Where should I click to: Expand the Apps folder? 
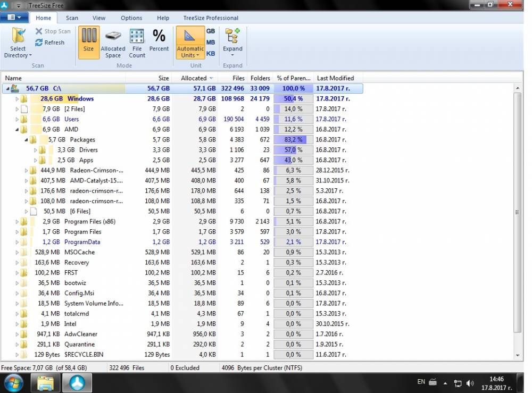(x=35, y=160)
